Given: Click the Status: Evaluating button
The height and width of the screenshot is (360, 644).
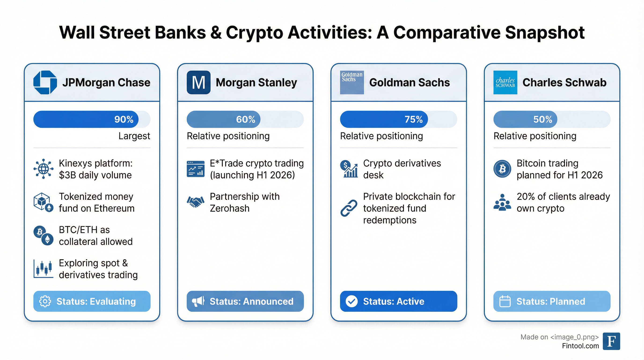Looking at the screenshot, I should (92, 301).
